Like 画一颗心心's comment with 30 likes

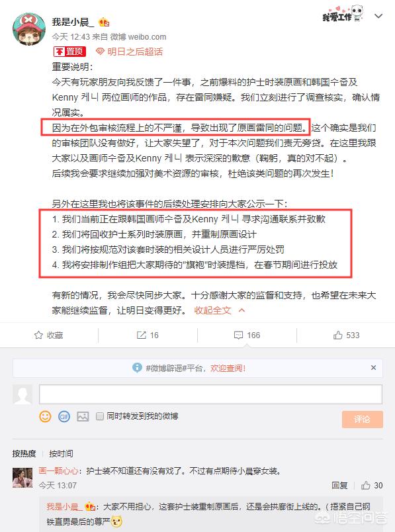[x=365, y=486]
